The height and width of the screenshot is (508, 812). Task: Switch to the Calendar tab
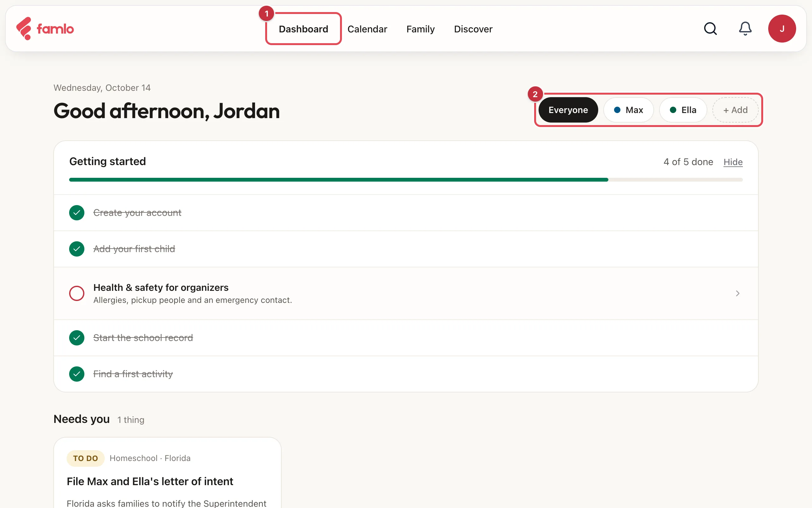(x=367, y=29)
